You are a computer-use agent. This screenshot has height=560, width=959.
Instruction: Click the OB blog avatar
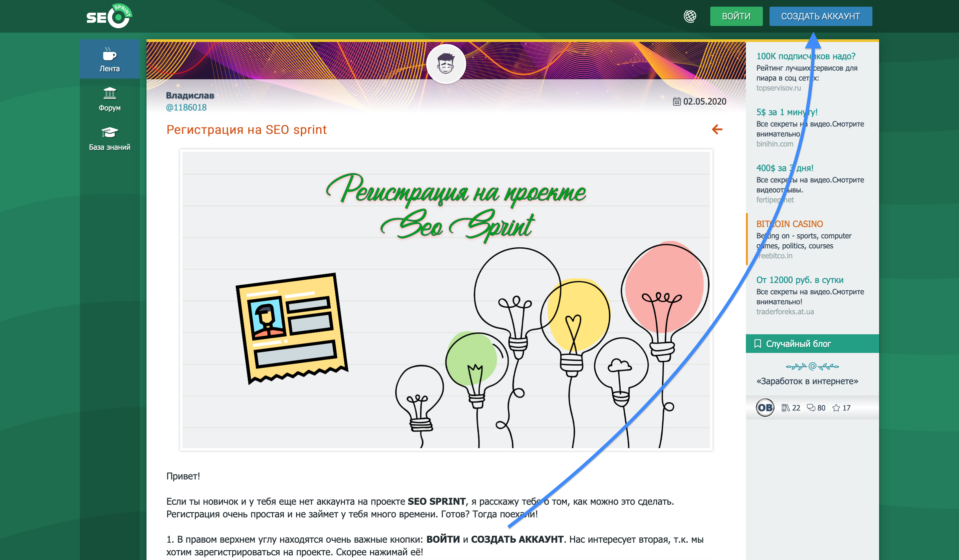coord(765,408)
